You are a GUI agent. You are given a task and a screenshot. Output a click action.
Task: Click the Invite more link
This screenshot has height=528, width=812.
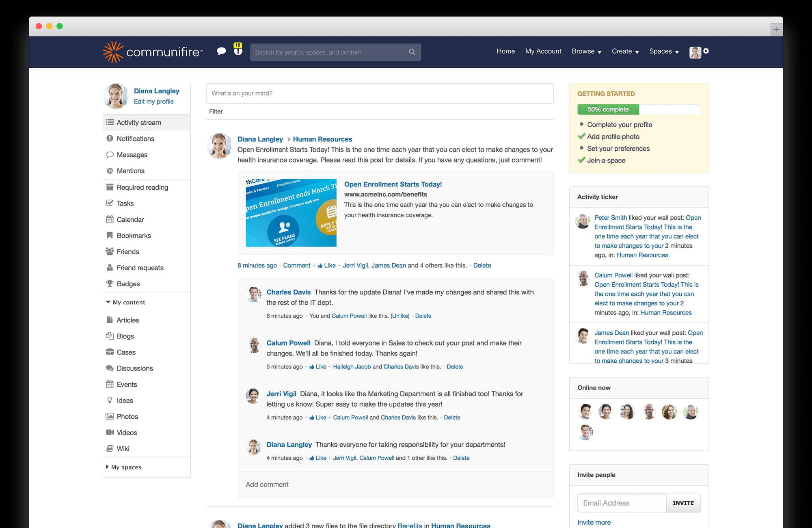click(x=594, y=522)
